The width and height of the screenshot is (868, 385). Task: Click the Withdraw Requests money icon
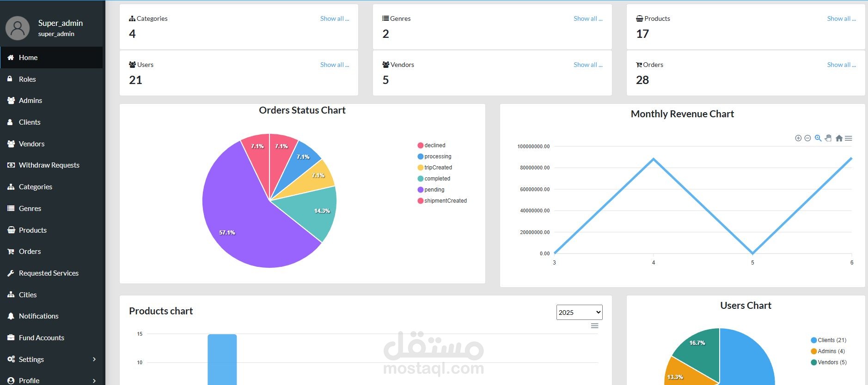coord(11,165)
